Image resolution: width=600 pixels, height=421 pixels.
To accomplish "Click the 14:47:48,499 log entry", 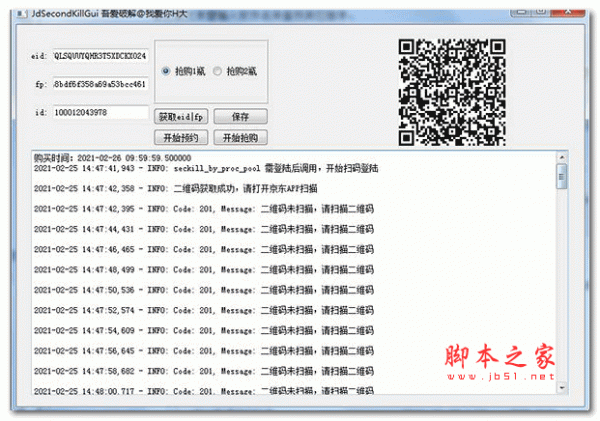I will click(x=204, y=270).
